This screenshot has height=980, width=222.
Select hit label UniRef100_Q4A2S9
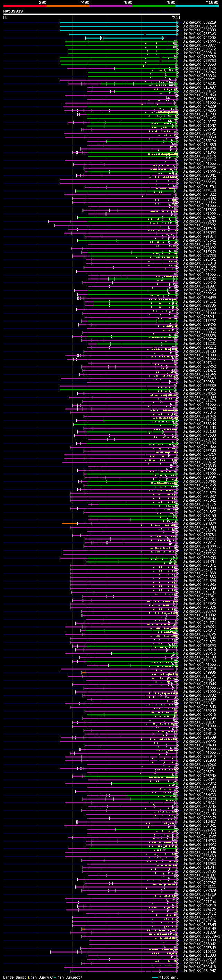click(x=199, y=106)
